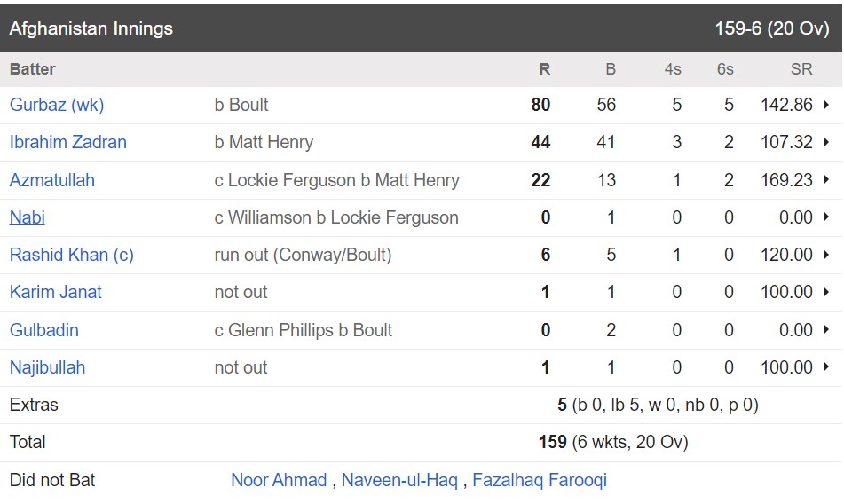Screen dimensions: 844x504
Task: Expand Gurbaz row details arrow
Action: [x=825, y=105]
